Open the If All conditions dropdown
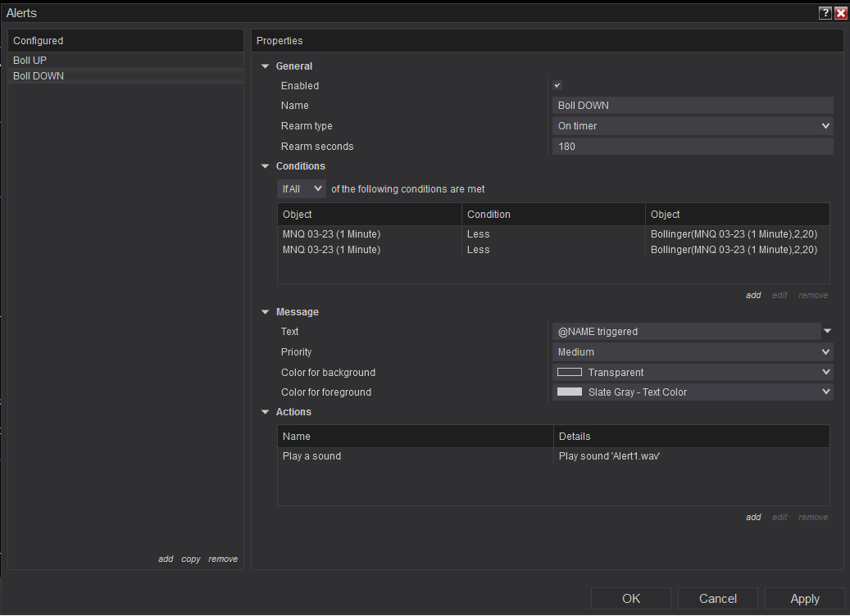 [302, 189]
